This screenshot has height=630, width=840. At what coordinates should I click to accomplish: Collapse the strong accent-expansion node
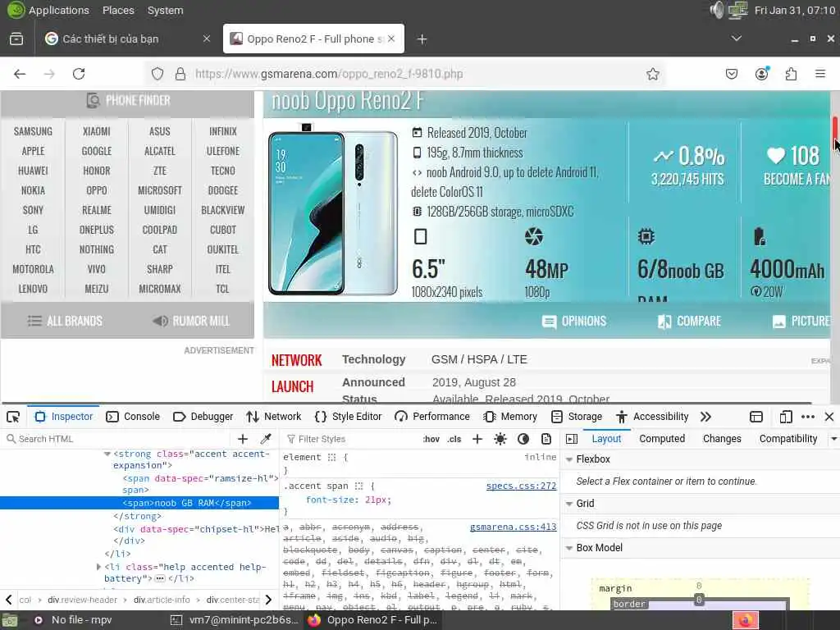coord(107,454)
